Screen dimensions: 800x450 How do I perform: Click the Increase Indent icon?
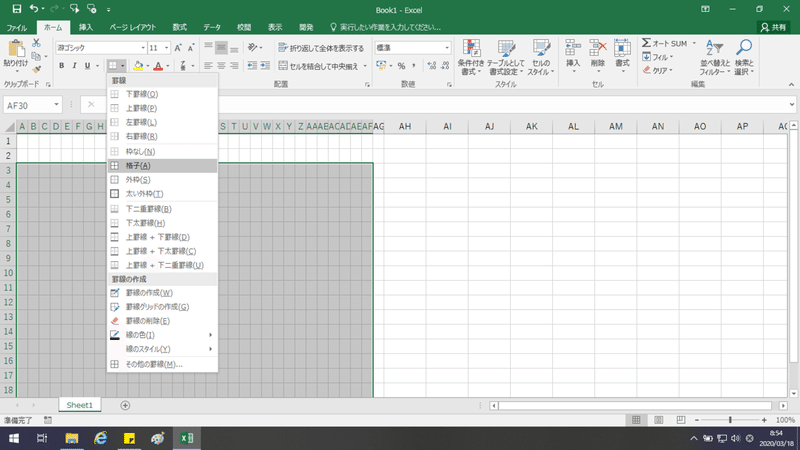point(265,66)
